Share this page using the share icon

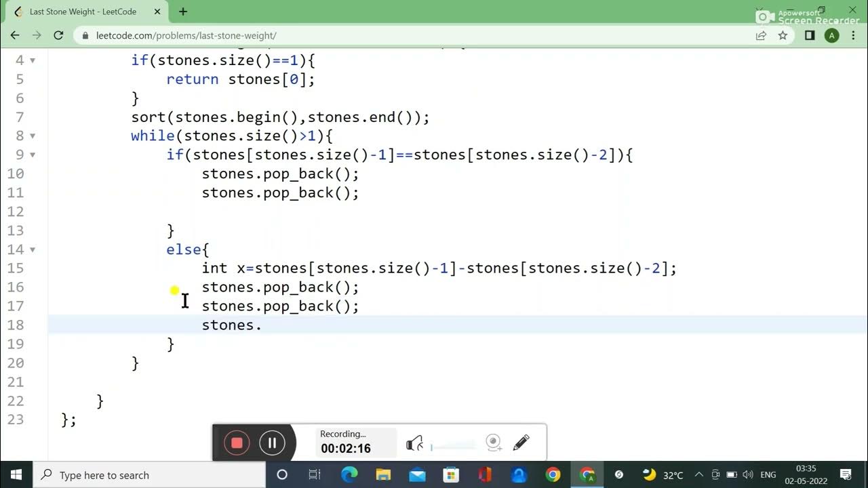[761, 35]
